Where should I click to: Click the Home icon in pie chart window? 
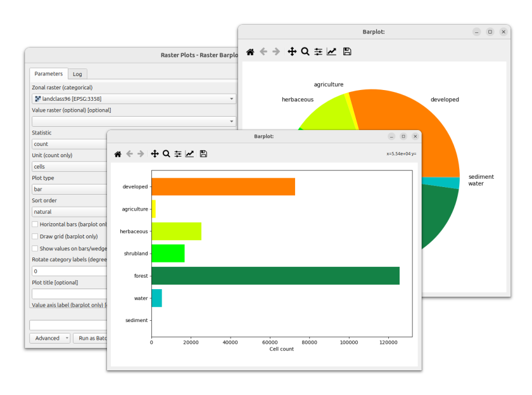250,51
